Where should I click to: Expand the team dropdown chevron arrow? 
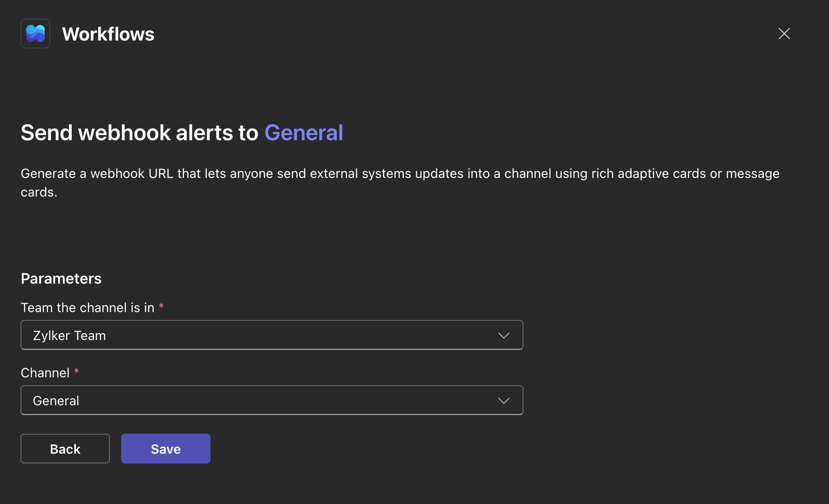[x=503, y=335]
